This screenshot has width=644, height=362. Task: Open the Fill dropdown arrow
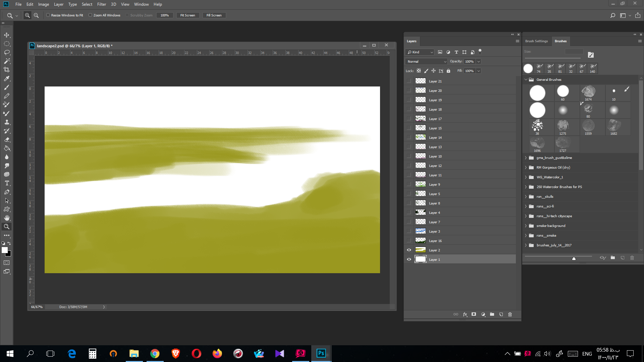tap(479, 71)
